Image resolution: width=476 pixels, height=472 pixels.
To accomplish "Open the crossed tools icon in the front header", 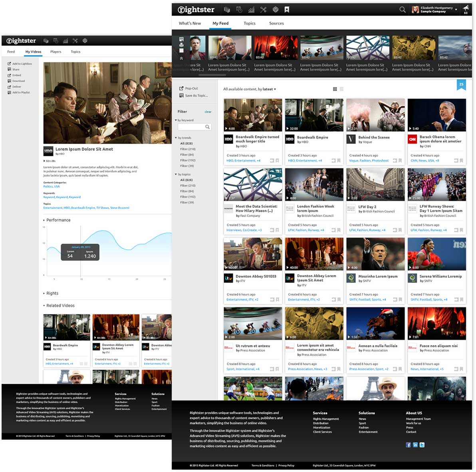I will coord(263,10).
